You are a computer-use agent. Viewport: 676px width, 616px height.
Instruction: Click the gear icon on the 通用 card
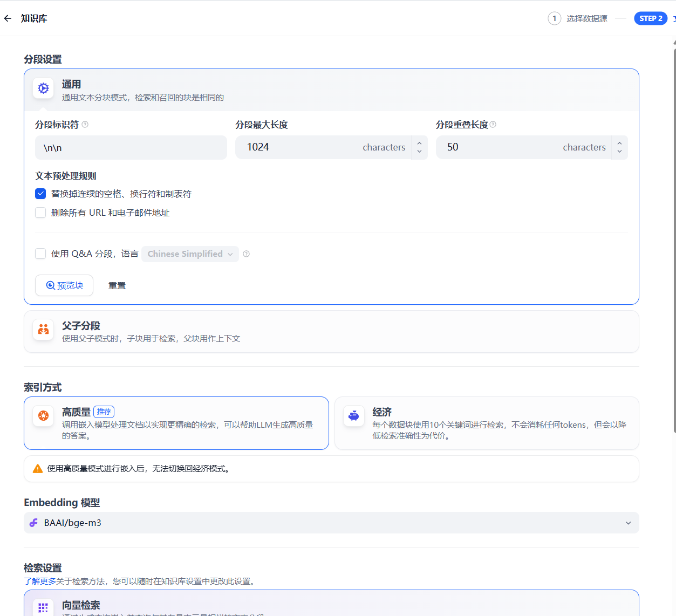tap(43, 88)
